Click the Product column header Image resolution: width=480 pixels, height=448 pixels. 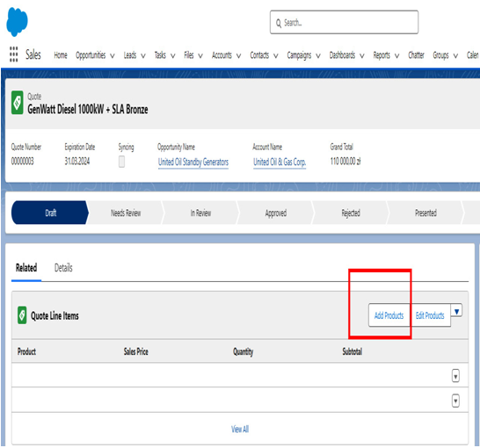[x=26, y=351]
